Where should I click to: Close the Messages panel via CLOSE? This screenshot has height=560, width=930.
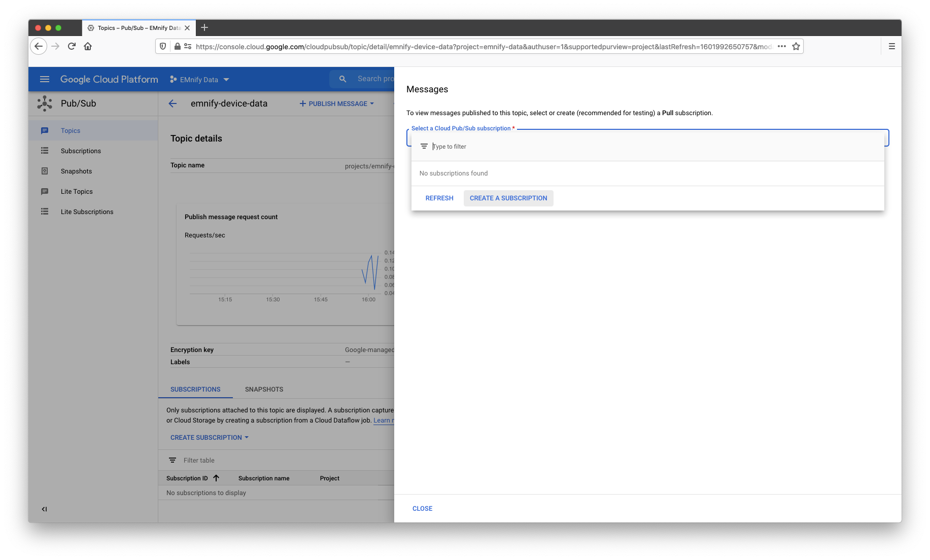pyautogui.click(x=422, y=508)
